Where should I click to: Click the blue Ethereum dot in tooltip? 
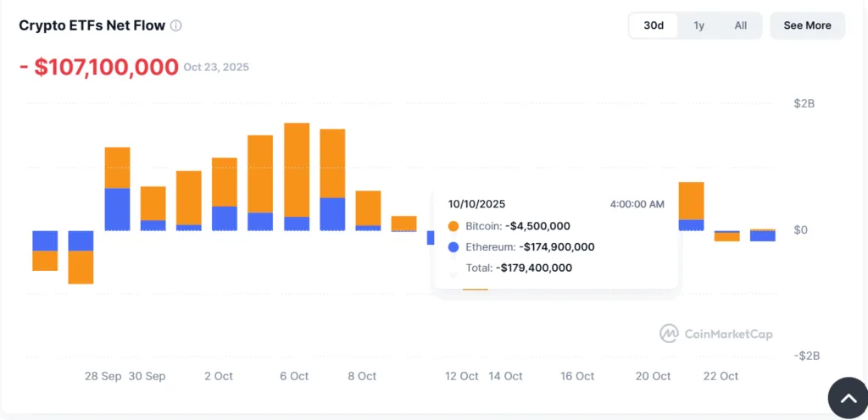tap(453, 247)
